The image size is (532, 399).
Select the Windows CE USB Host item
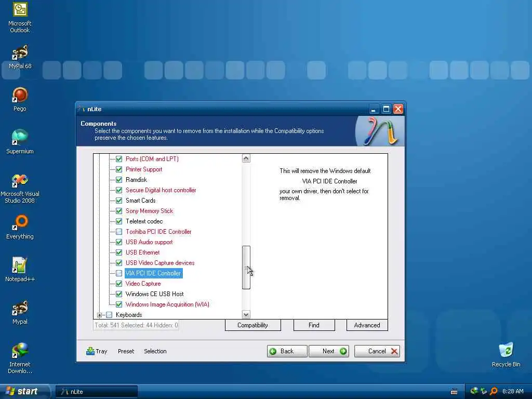point(154,294)
